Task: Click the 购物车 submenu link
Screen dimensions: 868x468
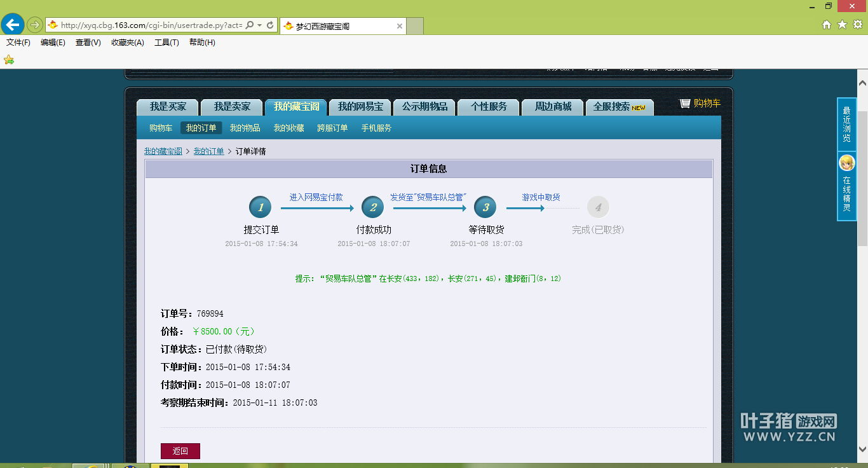Action: tap(161, 128)
